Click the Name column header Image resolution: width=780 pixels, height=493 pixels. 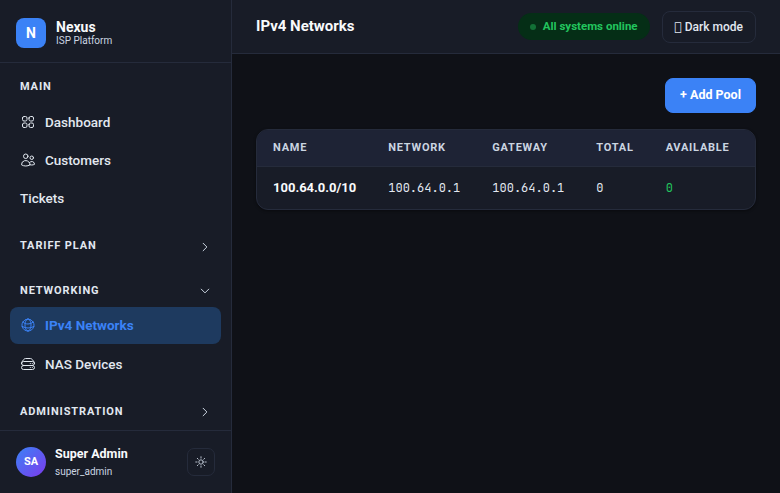(290, 147)
